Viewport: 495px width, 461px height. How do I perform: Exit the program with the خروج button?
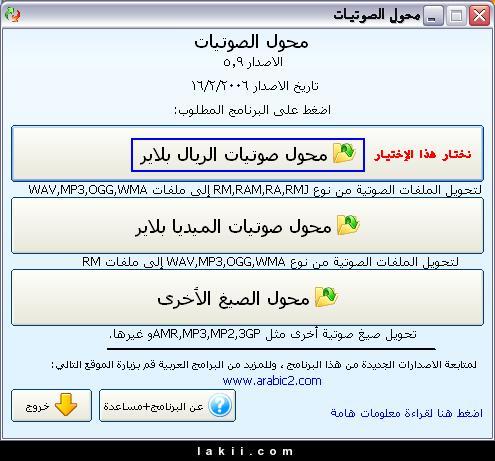(x=51, y=406)
